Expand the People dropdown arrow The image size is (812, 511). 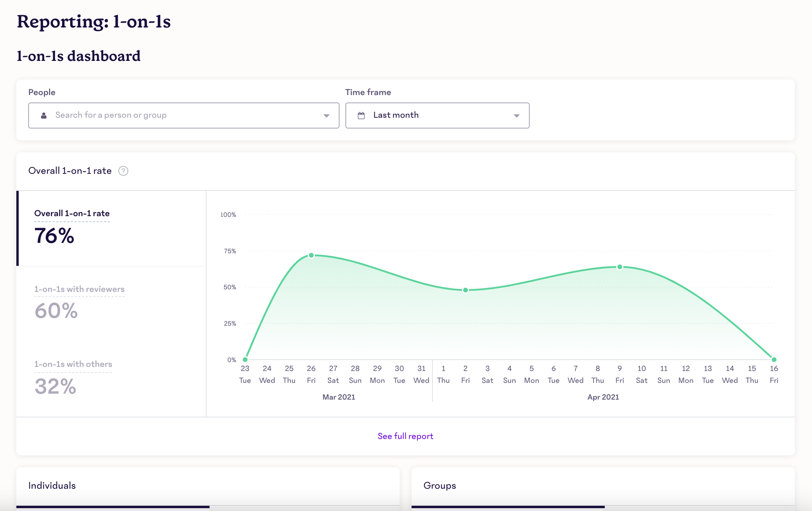[x=326, y=116]
